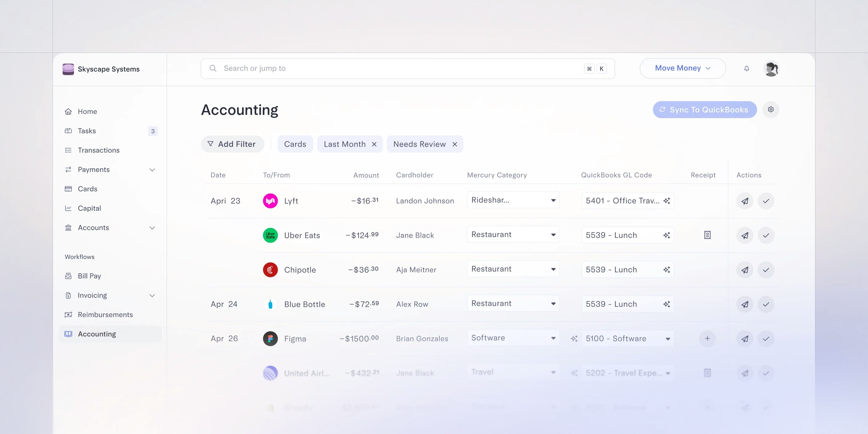Open accounting settings gear icon
This screenshot has width=868, height=434.
point(771,109)
